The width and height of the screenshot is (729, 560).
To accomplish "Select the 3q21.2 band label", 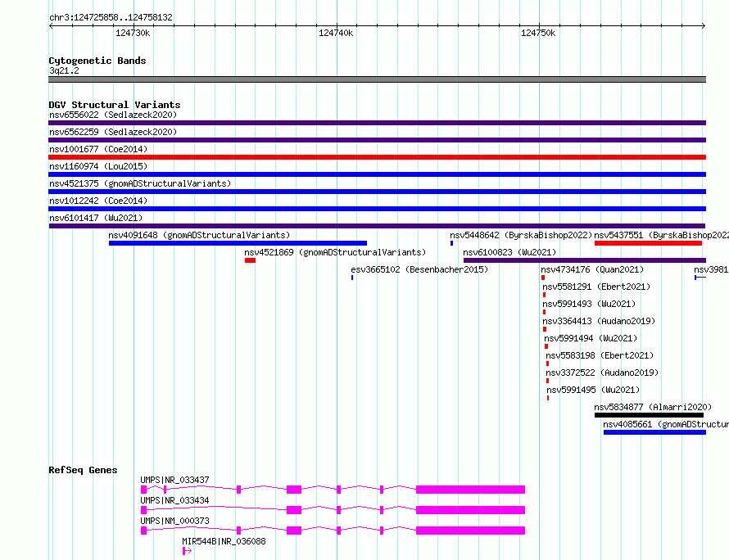I will 64,70.
